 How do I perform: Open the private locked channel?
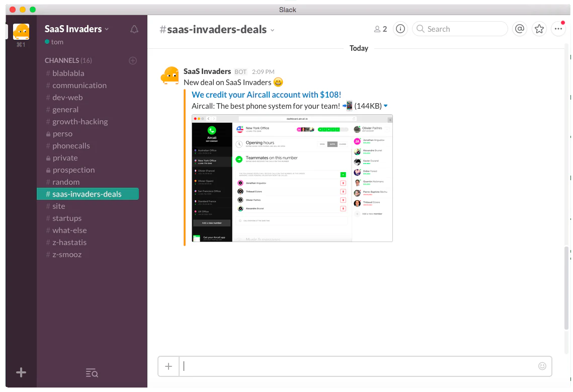click(x=65, y=158)
